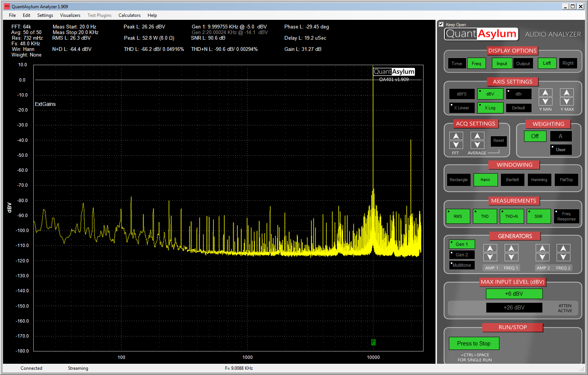Lower FREQ 2 with the down arrow
The height and width of the screenshot is (375, 588).
coord(563,257)
